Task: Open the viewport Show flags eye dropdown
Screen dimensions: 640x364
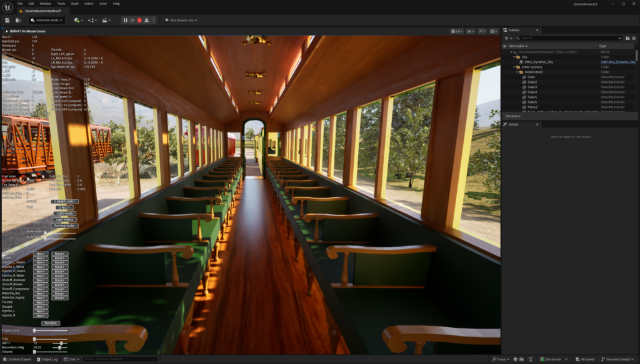Action: (470, 31)
